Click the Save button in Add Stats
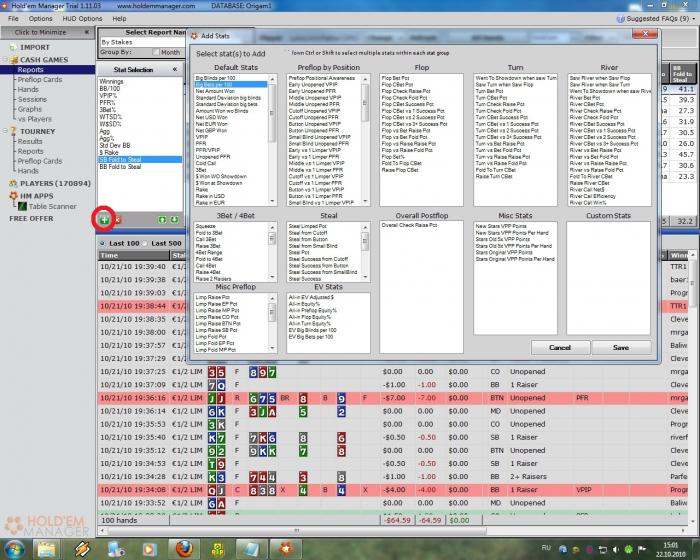 pyautogui.click(x=621, y=347)
